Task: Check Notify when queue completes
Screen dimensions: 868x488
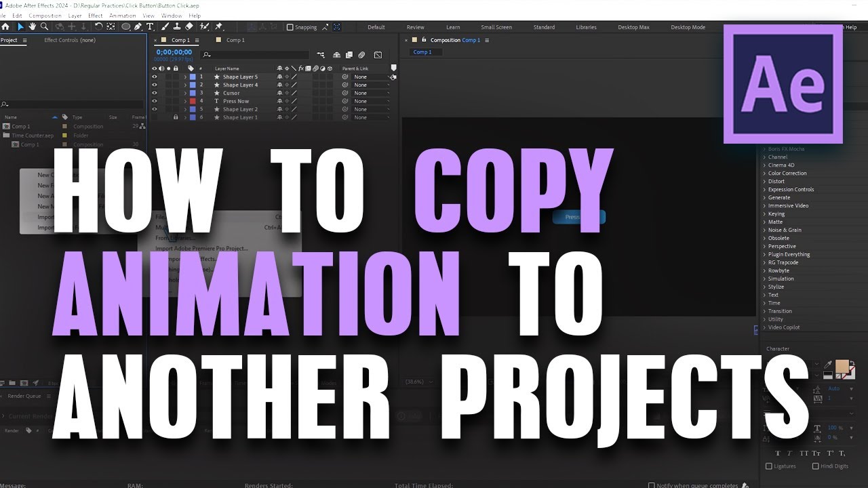Action: tap(652, 485)
